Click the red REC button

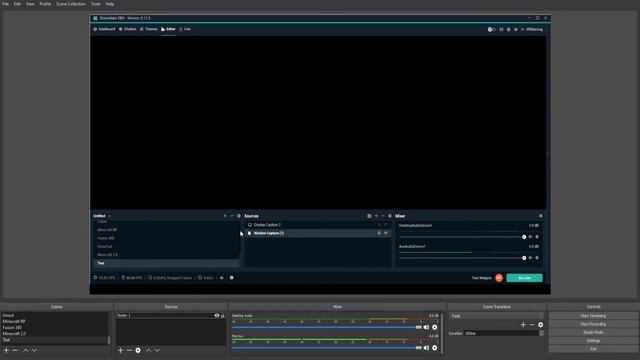pyautogui.click(x=499, y=278)
